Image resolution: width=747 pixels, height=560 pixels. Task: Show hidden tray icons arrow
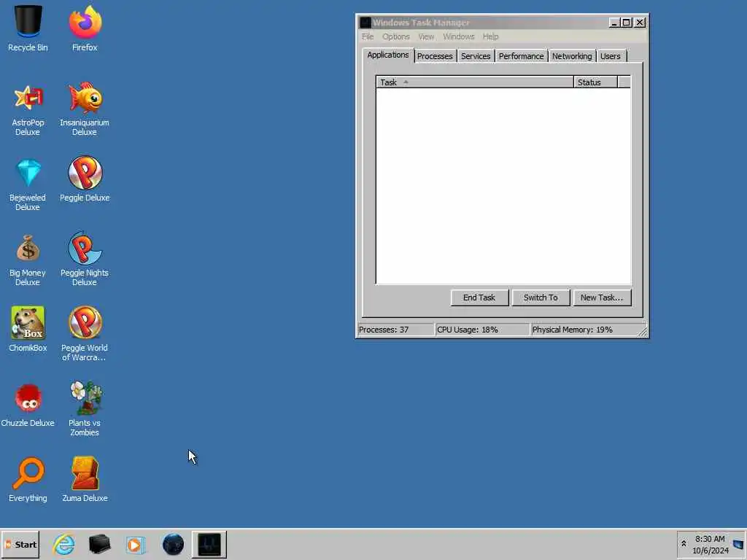click(x=684, y=544)
